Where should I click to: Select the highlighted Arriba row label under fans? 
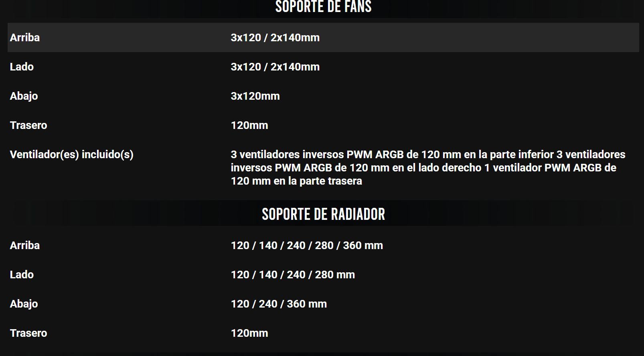[x=25, y=38]
